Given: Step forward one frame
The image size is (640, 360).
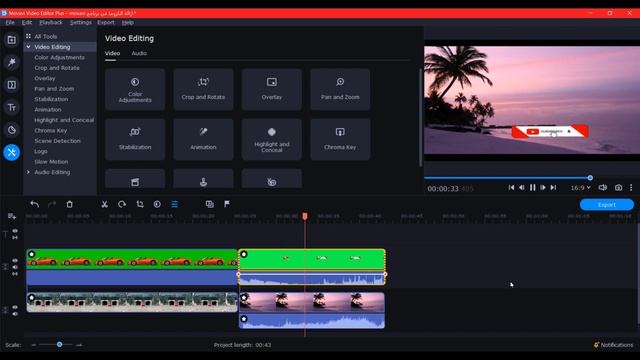Looking at the screenshot, I should (x=543, y=187).
